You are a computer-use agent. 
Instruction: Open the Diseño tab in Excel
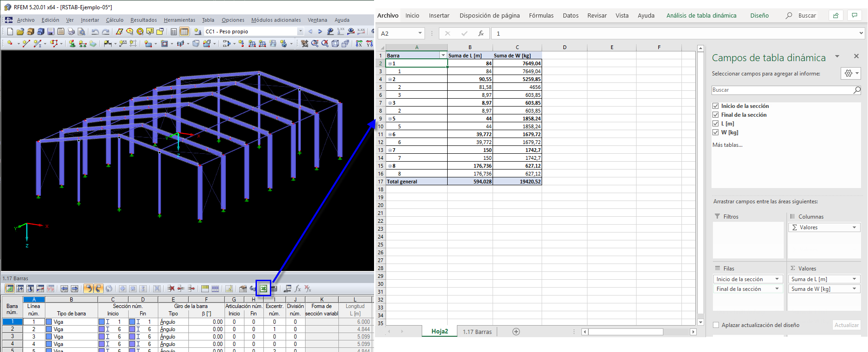760,15
